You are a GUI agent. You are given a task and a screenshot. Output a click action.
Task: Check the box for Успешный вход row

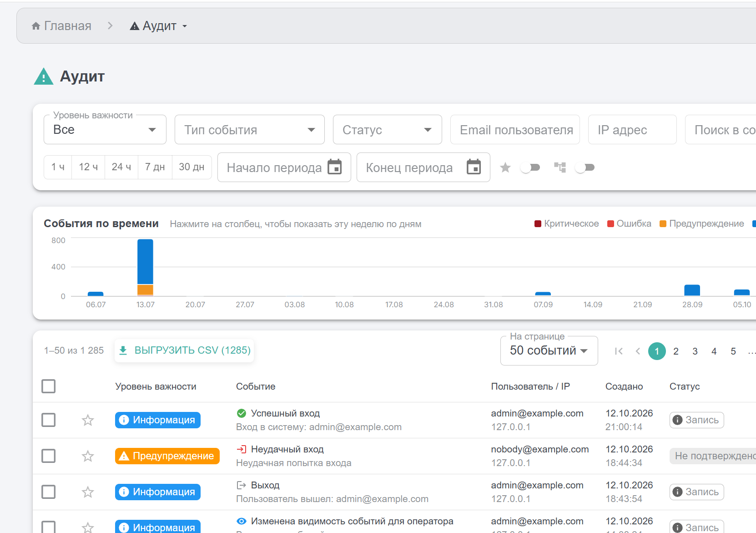(x=49, y=420)
